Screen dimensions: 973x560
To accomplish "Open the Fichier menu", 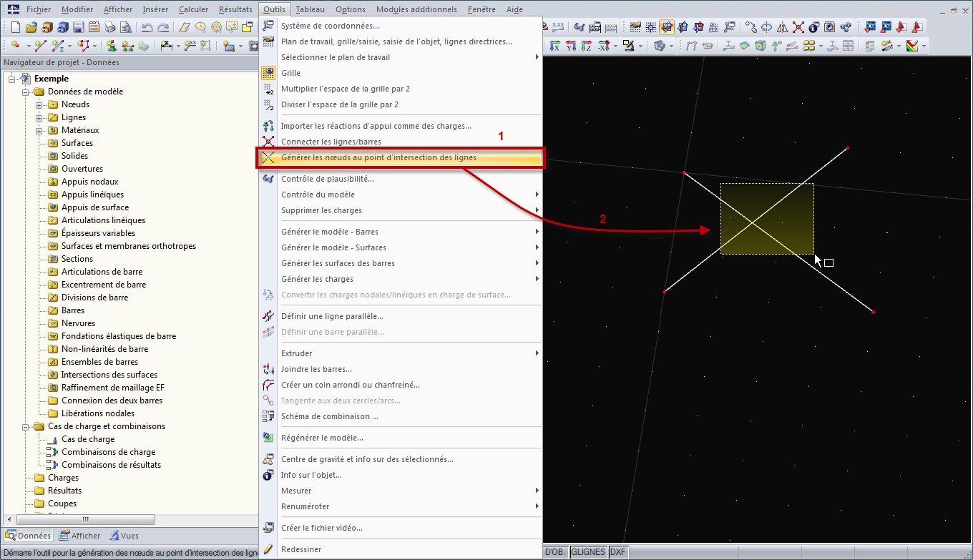I will click(39, 9).
